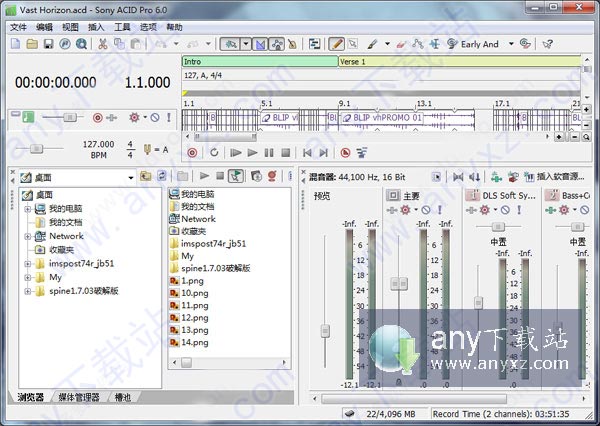Click Insert Soft Synth button
Viewport: 600px width, 426px height.
pos(556,177)
